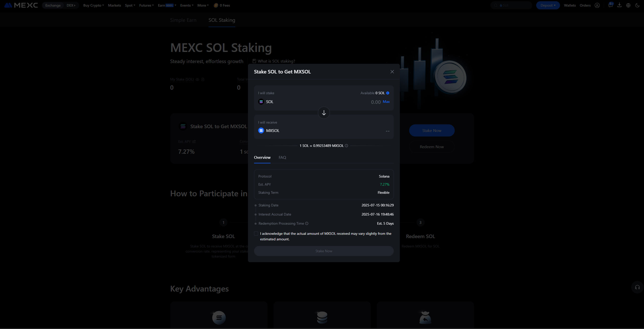Click the Solana protocol value

tap(384, 176)
